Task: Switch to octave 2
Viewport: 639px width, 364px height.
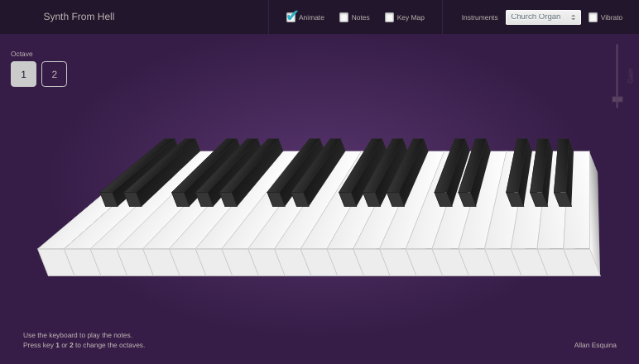Action: point(55,74)
